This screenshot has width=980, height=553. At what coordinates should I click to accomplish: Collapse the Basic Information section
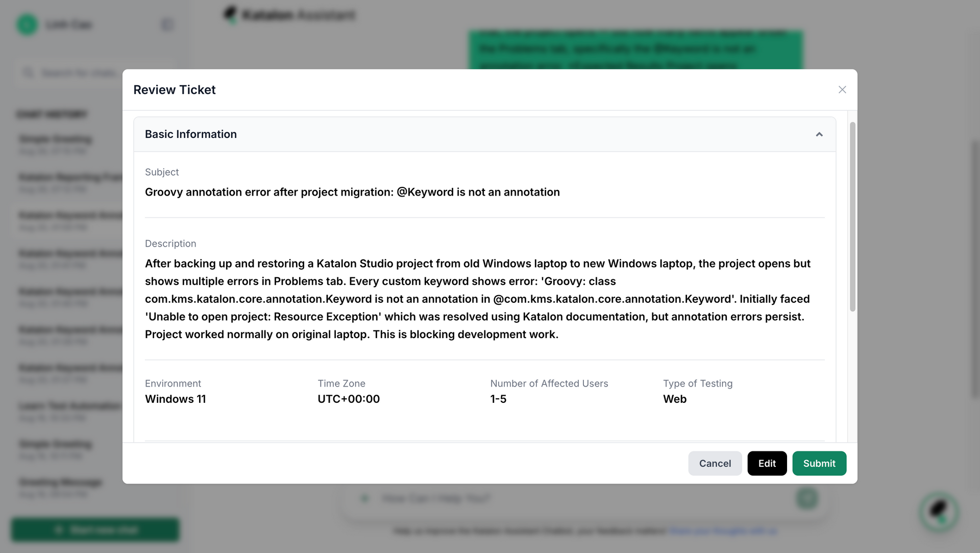pos(819,134)
